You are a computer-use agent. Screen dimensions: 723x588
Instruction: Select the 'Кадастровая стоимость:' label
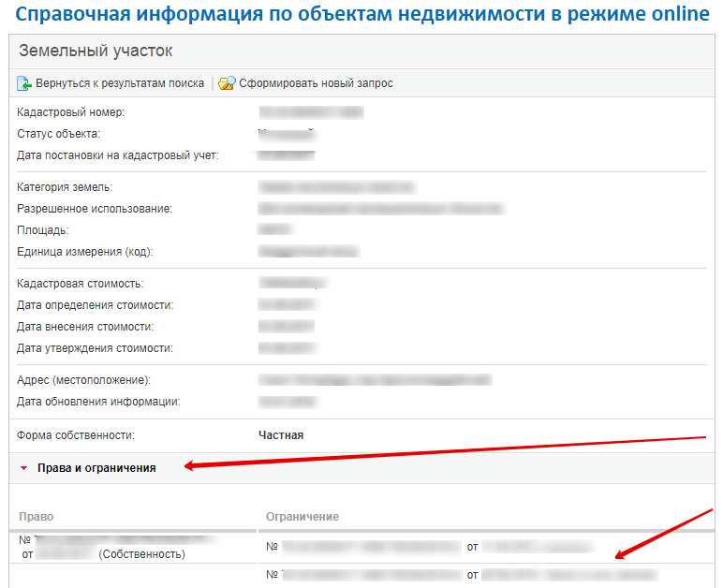[x=81, y=284]
